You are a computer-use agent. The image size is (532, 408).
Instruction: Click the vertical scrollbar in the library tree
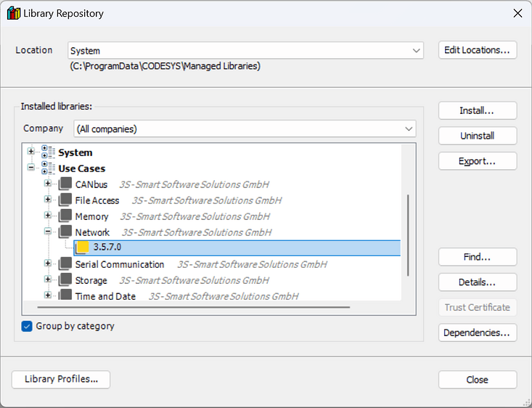408,235
